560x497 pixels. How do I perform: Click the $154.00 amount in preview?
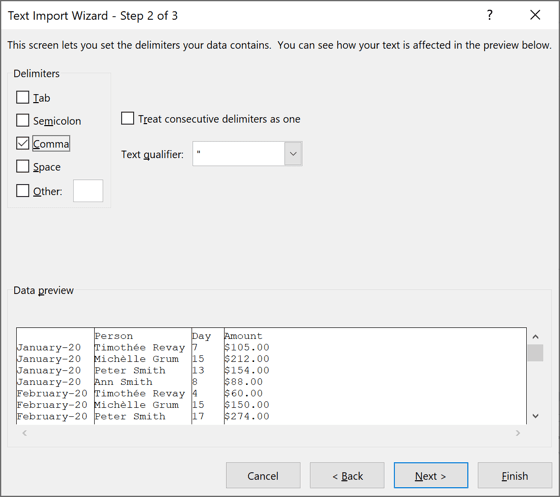[247, 370]
